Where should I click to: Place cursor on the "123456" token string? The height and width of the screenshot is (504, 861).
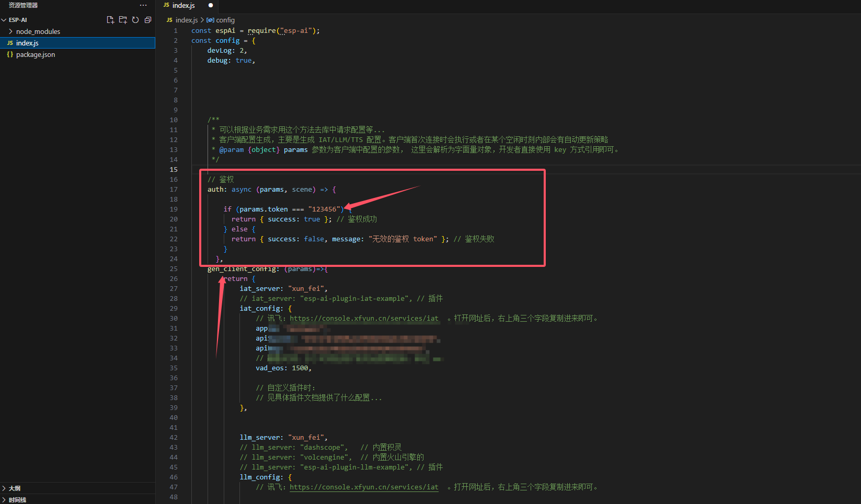point(324,209)
